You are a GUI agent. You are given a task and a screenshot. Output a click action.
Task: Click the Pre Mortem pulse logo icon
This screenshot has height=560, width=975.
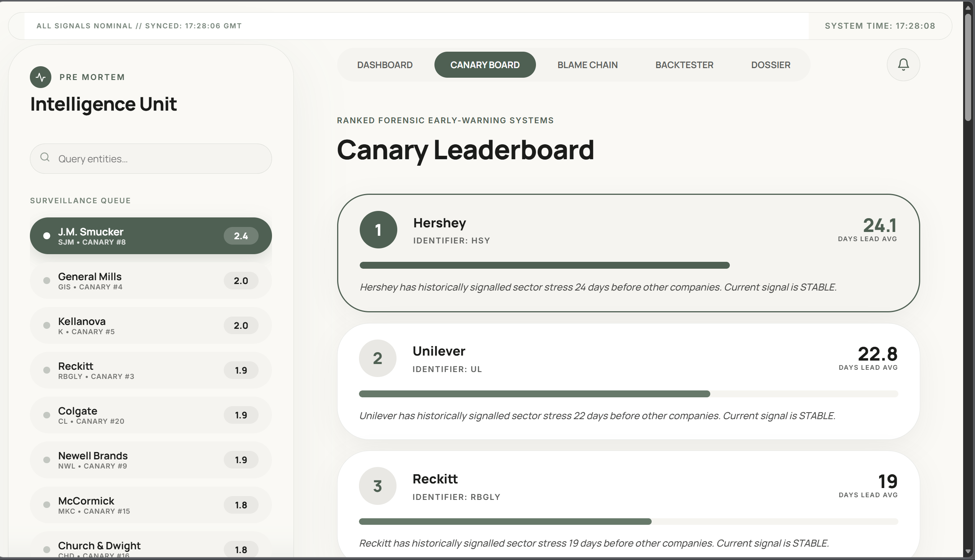(40, 77)
